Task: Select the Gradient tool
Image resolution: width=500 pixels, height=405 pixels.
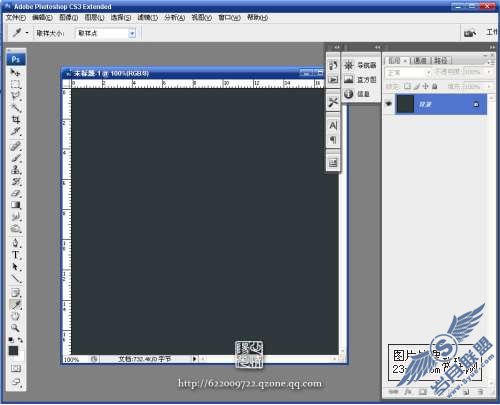Action: point(15,205)
